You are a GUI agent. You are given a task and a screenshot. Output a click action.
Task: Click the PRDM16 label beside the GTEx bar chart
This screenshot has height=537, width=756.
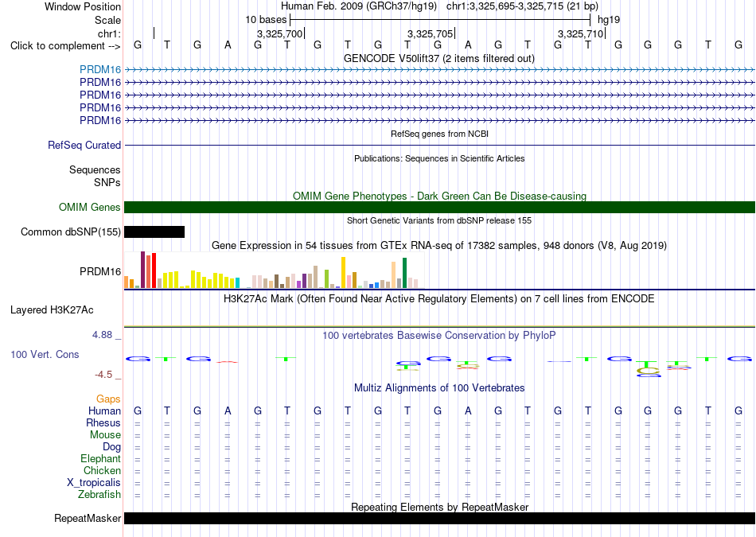tap(100, 272)
